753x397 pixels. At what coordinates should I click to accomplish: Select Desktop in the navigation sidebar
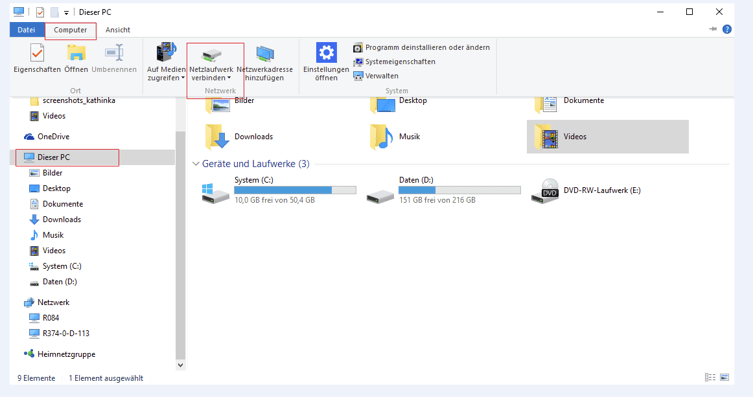[x=49, y=189]
